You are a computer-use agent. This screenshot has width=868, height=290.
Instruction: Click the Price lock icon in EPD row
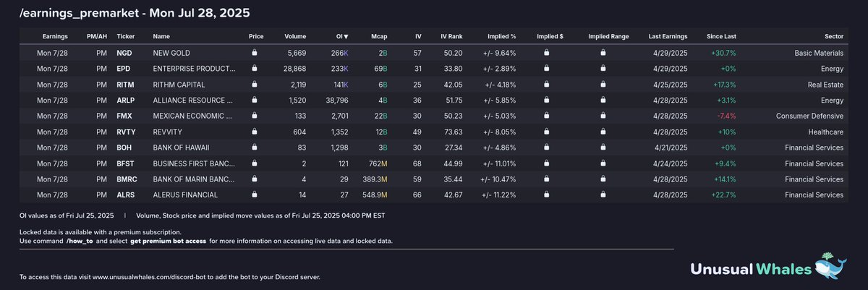255,67
